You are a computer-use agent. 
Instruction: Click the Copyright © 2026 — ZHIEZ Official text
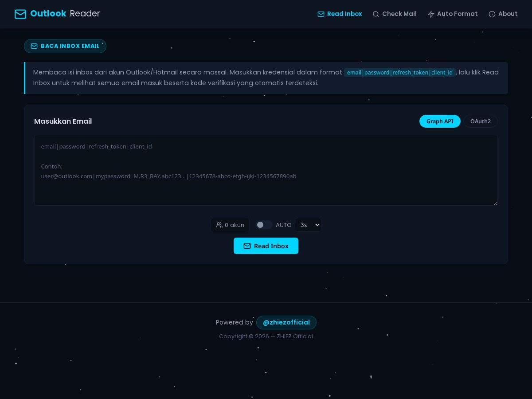coord(266,336)
